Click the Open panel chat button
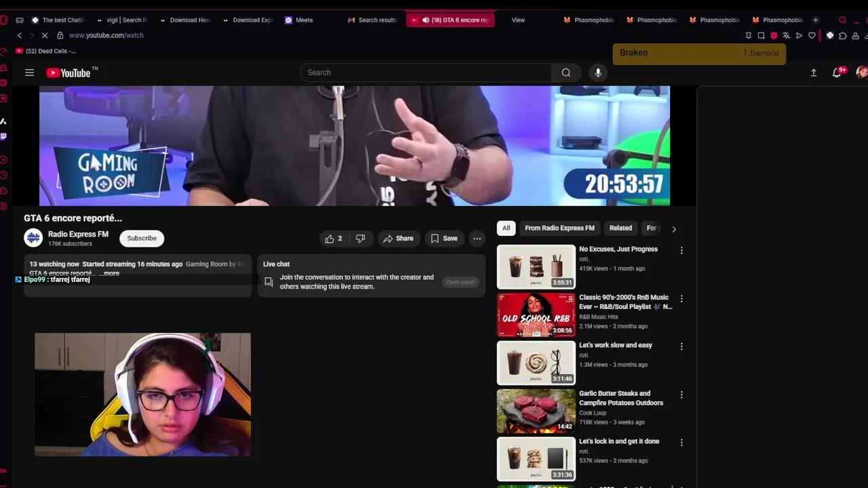Viewport: 868px width, 488px height. pyautogui.click(x=460, y=282)
